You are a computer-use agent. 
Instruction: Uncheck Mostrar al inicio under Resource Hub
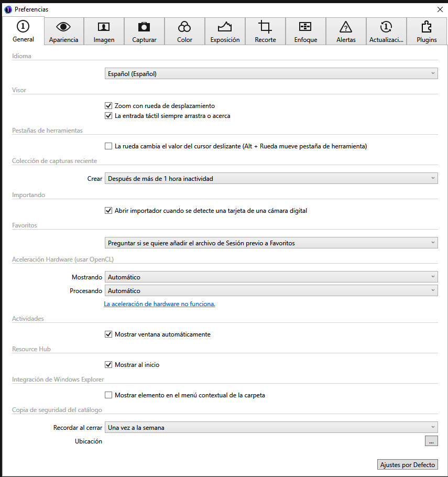pos(109,365)
